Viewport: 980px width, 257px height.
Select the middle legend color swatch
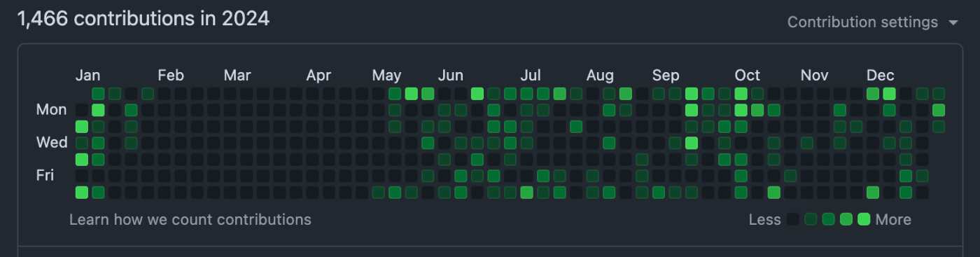(829, 219)
